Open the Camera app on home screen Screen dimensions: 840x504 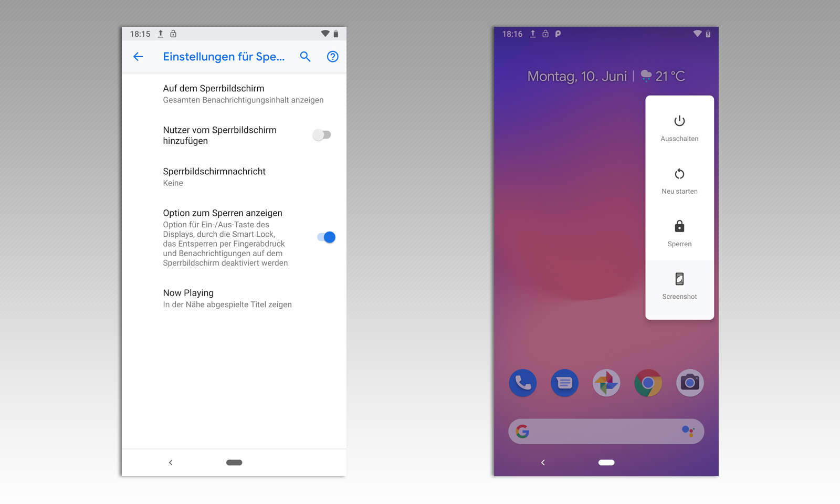click(x=690, y=383)
